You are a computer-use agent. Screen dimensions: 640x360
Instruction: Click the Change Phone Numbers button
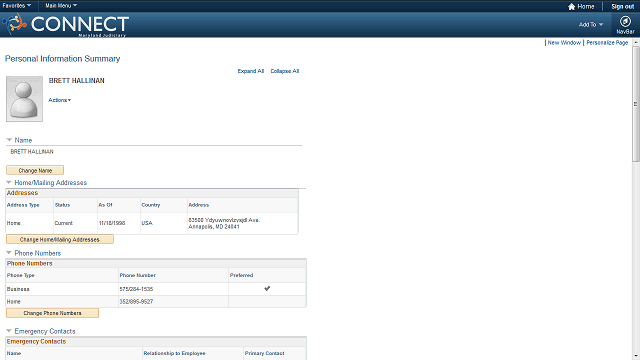click(52, 313)
